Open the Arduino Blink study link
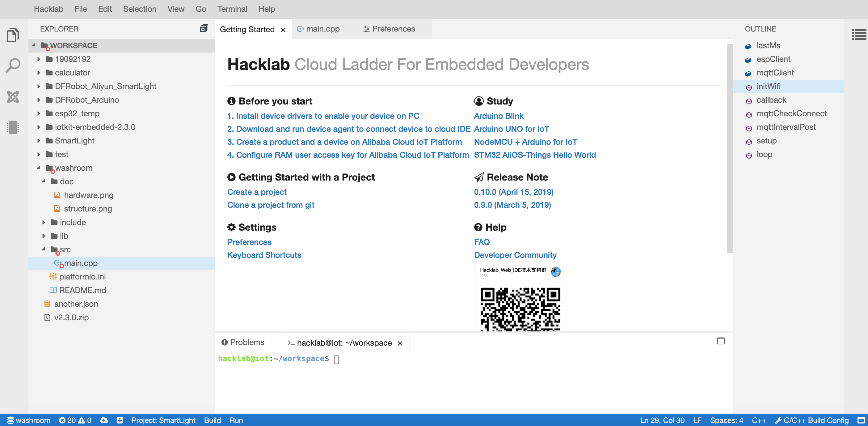This screenshot has height=426, width=868. pos(499,116)
